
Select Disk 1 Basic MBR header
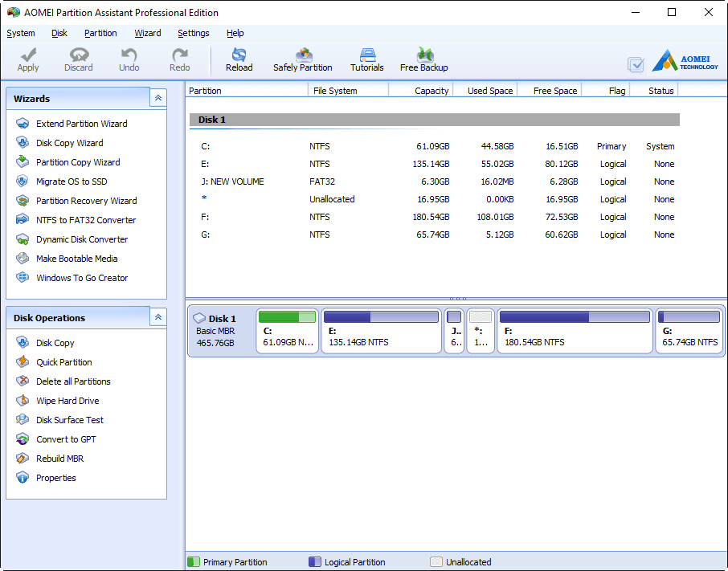coord(222,331)
